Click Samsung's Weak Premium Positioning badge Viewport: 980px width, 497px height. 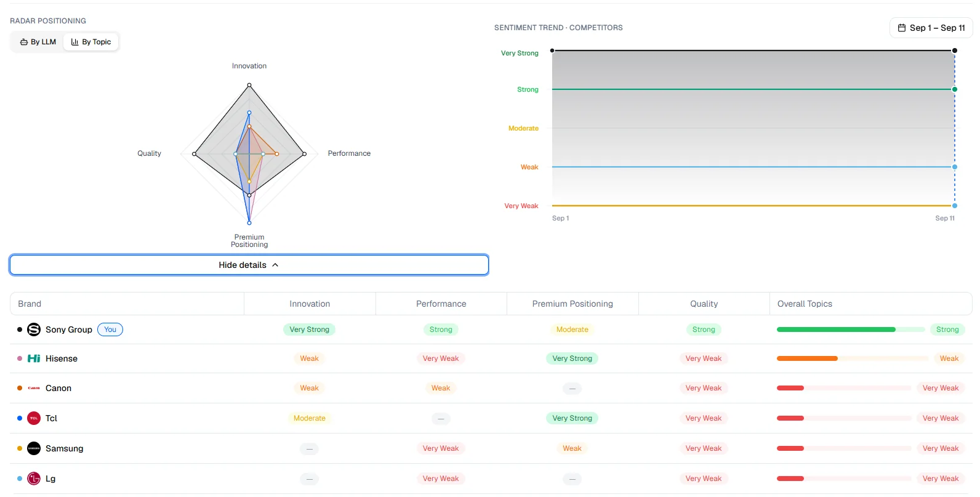tap(572, 448)
